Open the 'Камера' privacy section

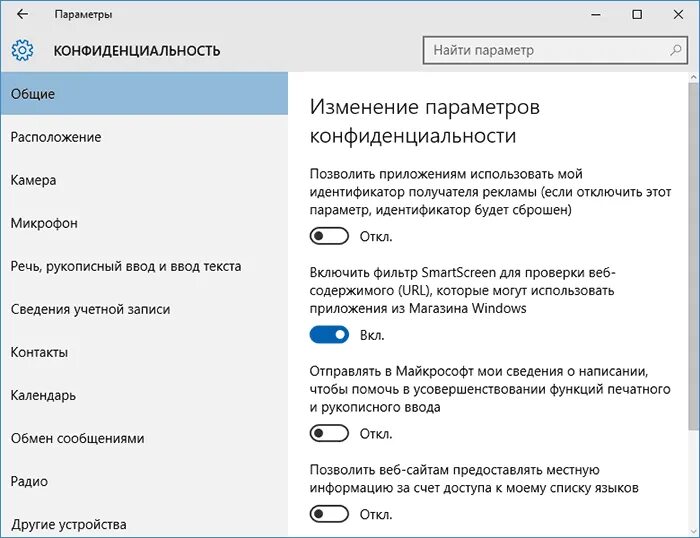(144, 180)
